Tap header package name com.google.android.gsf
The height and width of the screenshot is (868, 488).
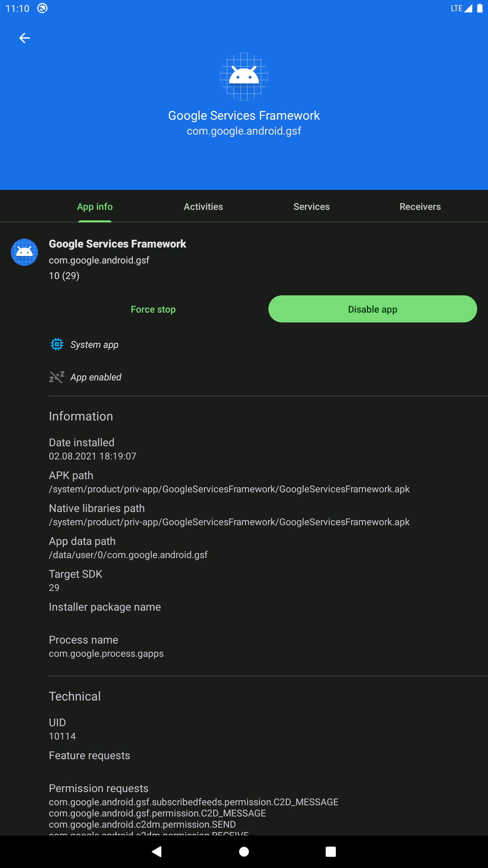(x=244, y=131)
